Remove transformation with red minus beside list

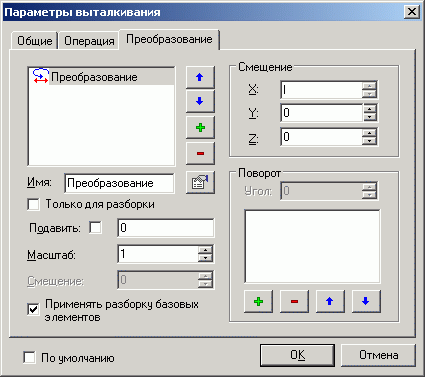pos(200,153)
